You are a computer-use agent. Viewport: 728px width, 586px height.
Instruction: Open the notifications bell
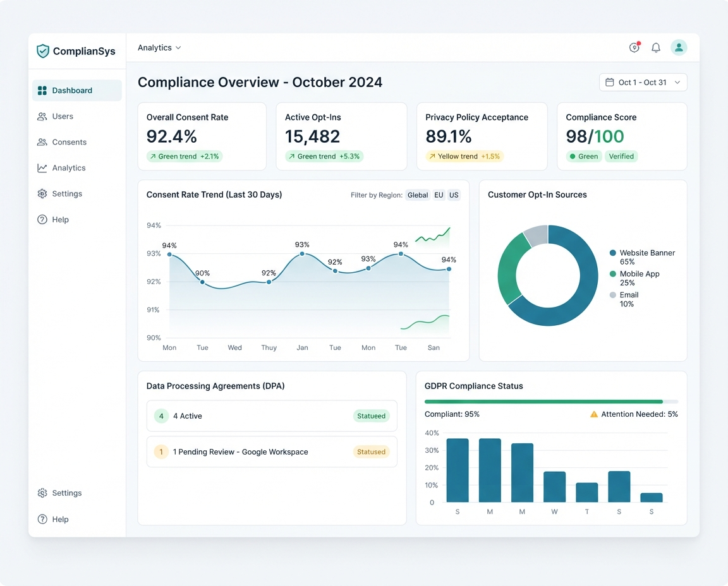(x=656, y=47)
